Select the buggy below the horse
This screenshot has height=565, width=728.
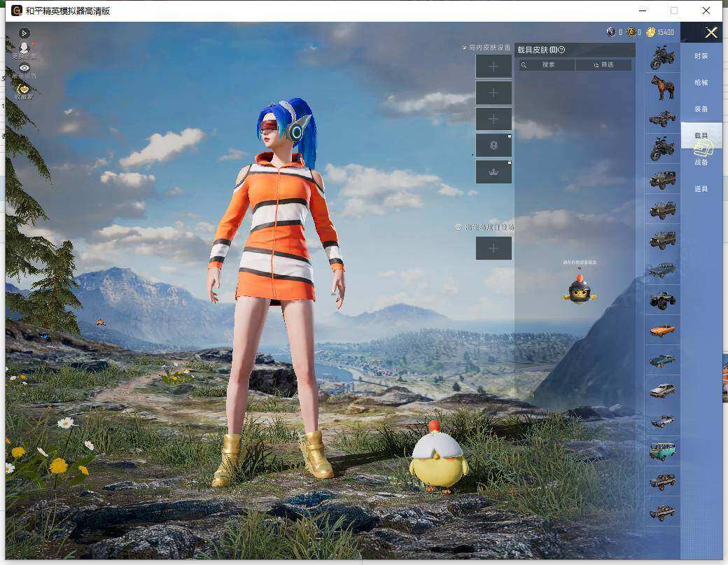[x=662, y=118]
